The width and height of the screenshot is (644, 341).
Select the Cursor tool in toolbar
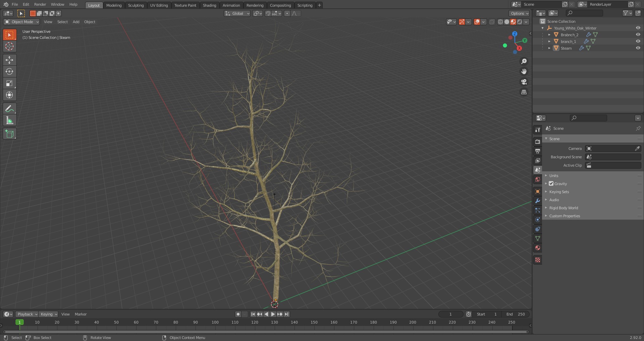[9, 46]
